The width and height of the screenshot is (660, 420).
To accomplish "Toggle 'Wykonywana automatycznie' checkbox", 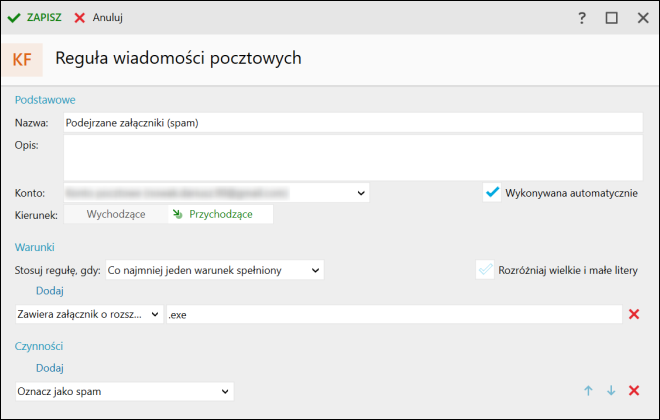I will 491,192.
